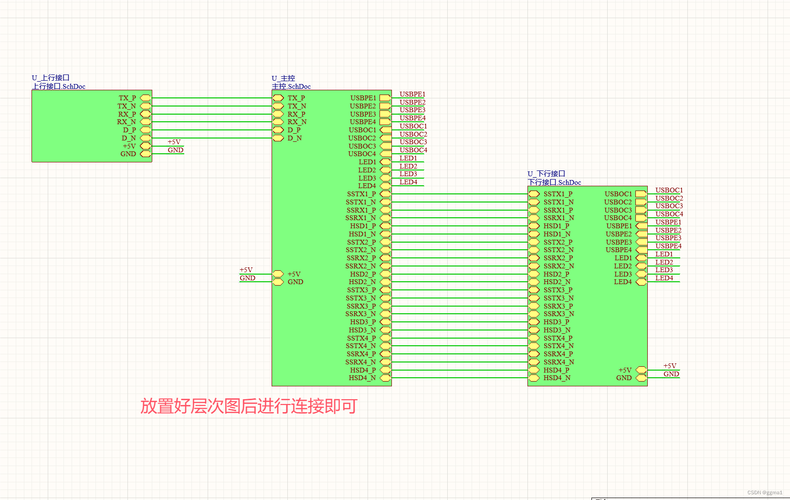The height and width of the screenshot is (500, 790).
Task: Pick USBOC4 net label right of 下行接口 sheet
Action: 669,214
